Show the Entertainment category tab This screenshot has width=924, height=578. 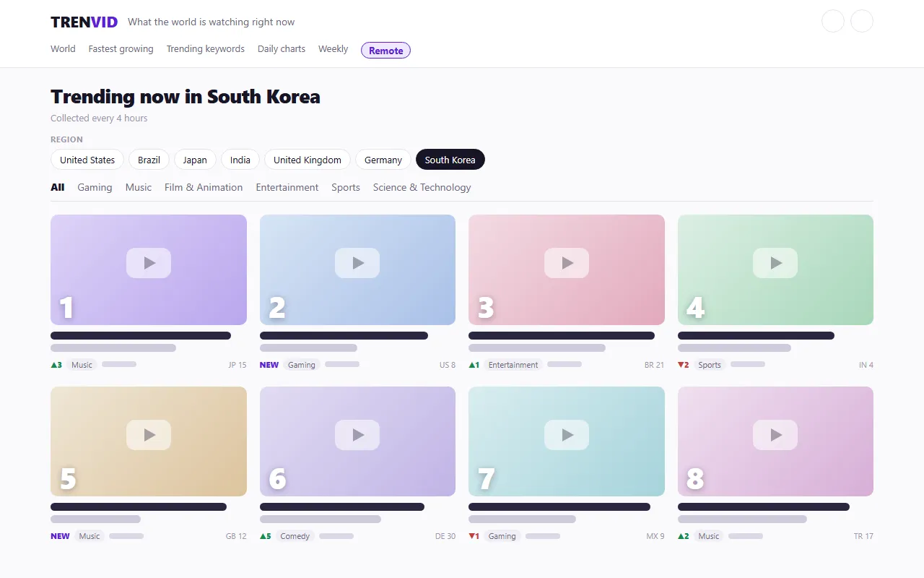(x=287, y=187)
